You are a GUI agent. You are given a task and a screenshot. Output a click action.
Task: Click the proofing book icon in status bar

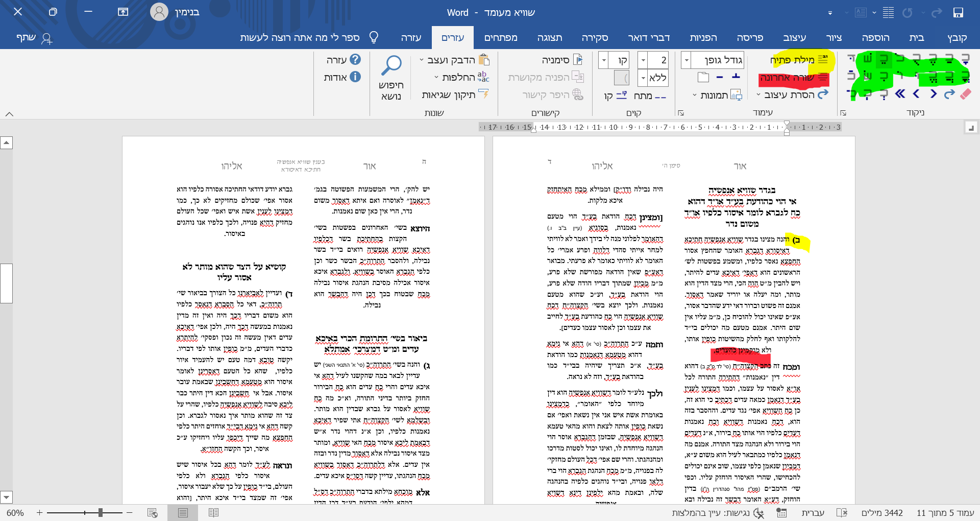coord(842,513)
